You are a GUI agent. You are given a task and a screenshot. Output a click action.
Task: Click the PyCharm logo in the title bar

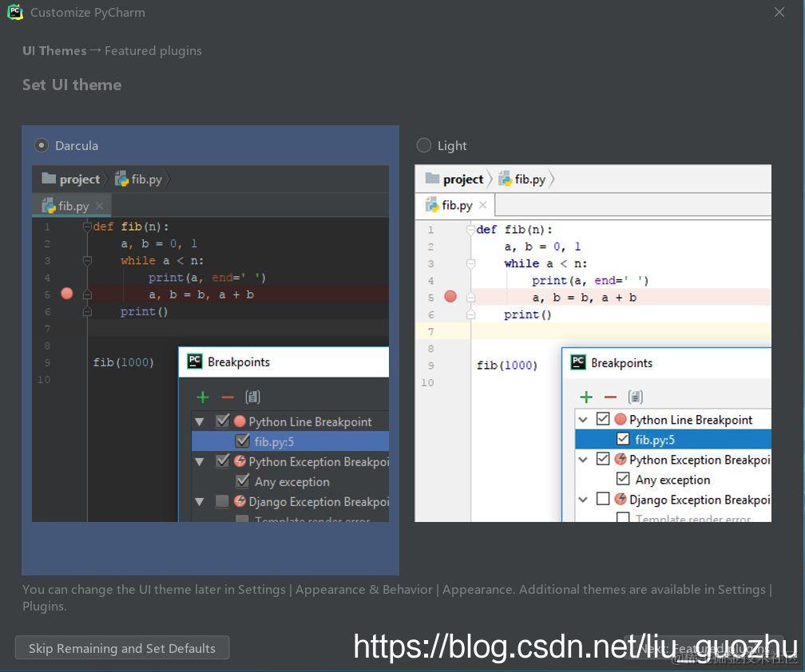(x=15, y=12)
